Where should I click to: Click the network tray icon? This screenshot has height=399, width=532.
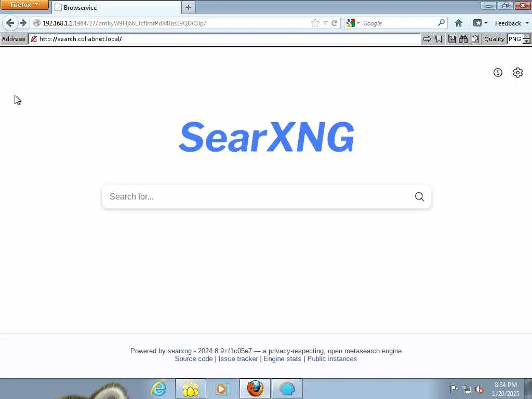[467, 389]
